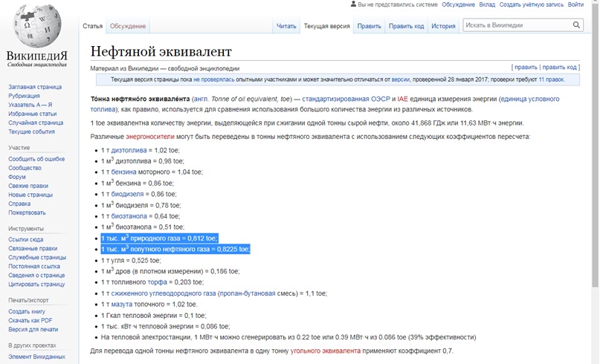Open the 'дизтоплива' link in the first bullet

pos(127,150)
